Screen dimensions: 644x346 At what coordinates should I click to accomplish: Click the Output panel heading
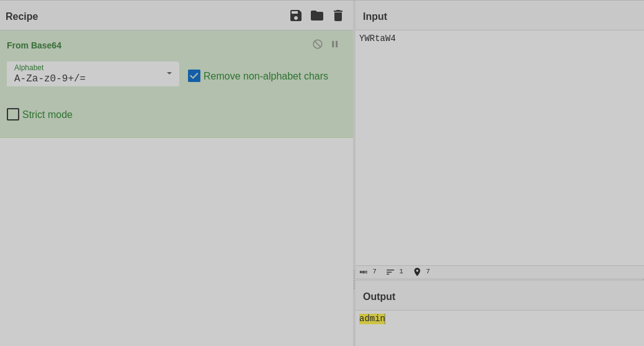(x=379, y=297)
